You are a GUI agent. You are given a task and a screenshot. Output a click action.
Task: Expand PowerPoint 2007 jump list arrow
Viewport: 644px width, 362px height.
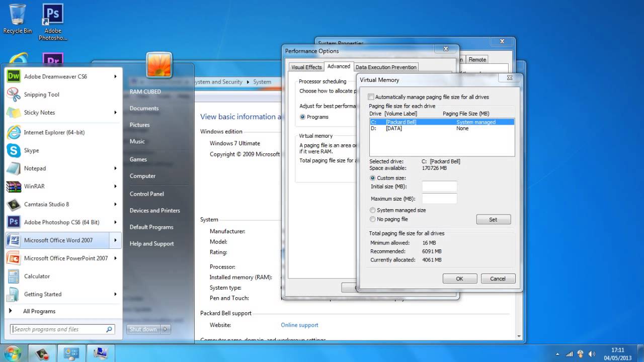[115, 258]
